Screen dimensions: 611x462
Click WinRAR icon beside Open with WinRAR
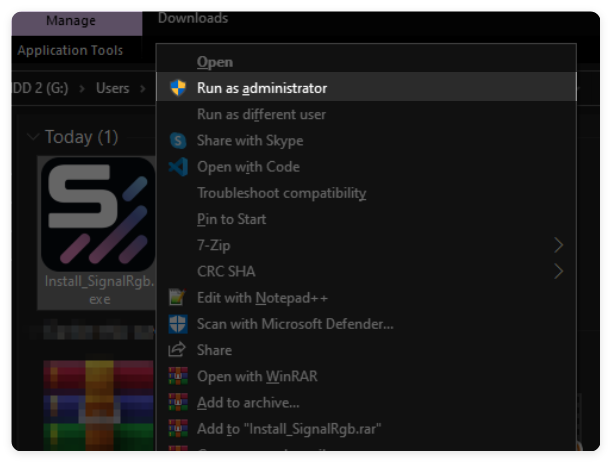pyautogui.click(x=178, y=376)
